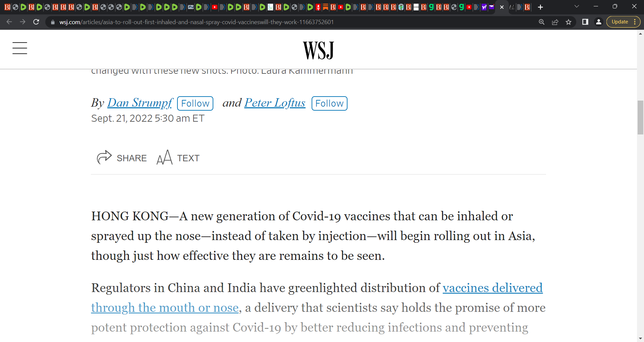Open the Update menu three-dot button

635,22
